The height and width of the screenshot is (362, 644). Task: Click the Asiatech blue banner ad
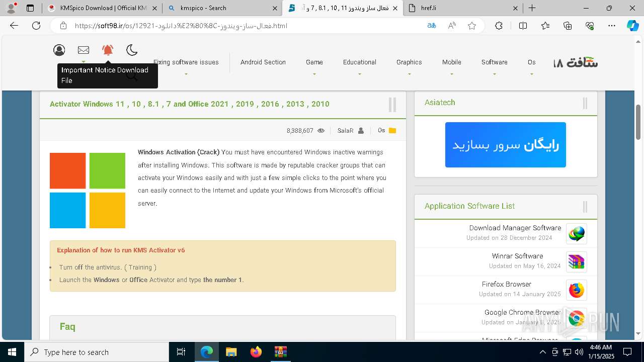point(506,145)
